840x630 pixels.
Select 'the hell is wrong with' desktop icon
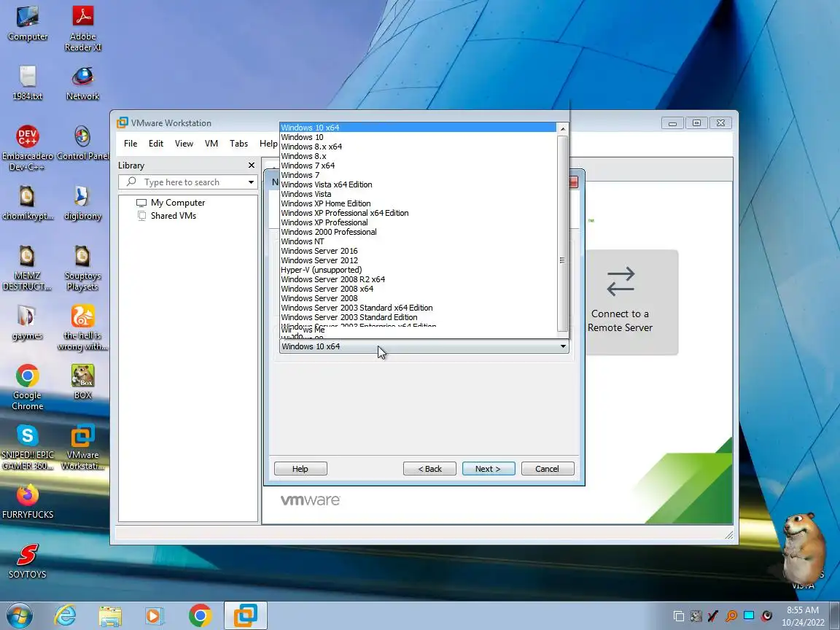(x=83, y=328)
